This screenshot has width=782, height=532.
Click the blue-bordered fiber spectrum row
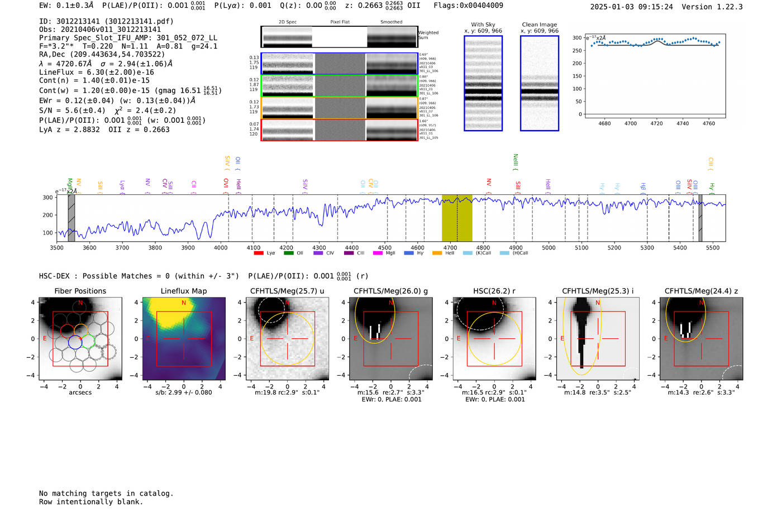click(339, 64)
